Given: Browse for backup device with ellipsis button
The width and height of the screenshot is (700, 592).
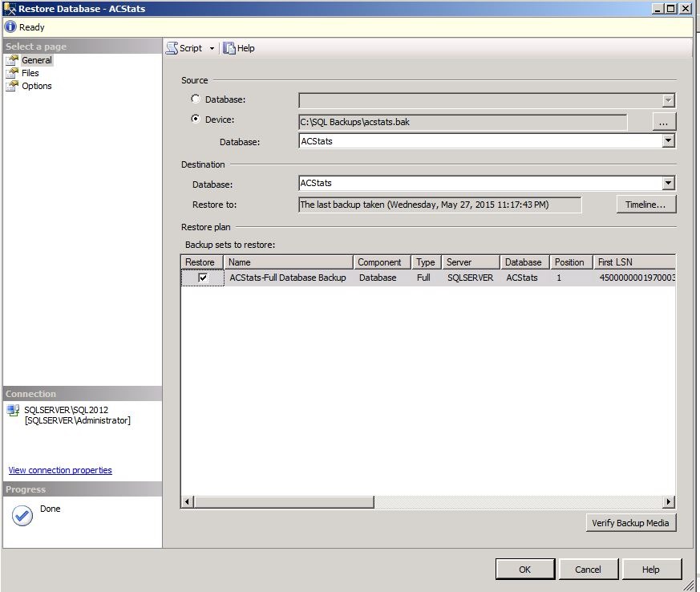Looking at the screenshot, I should [x=662, y=122].
